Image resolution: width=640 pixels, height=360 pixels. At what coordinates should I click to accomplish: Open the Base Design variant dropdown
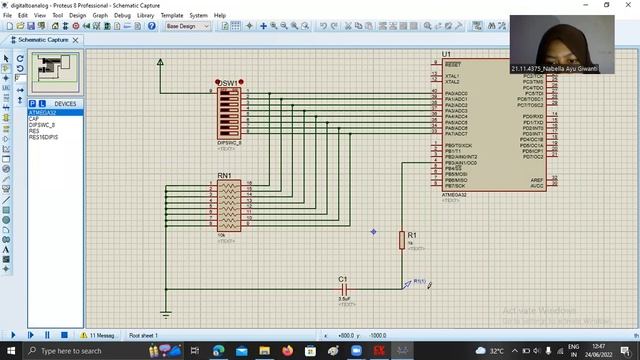(x=187, y=26)
